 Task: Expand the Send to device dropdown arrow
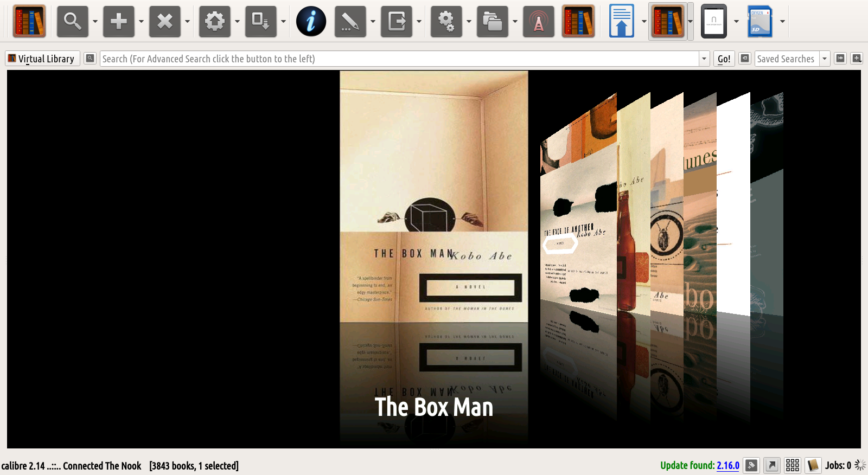283,22
